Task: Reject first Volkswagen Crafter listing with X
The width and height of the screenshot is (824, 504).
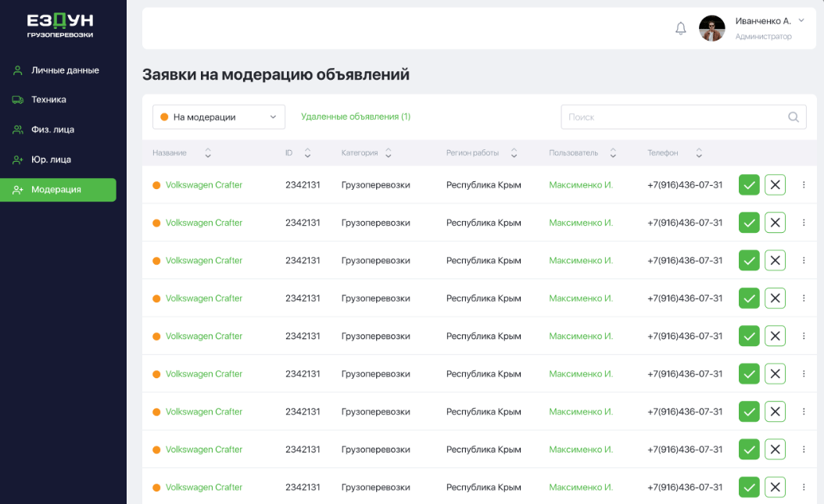Action: pos(775,185)
